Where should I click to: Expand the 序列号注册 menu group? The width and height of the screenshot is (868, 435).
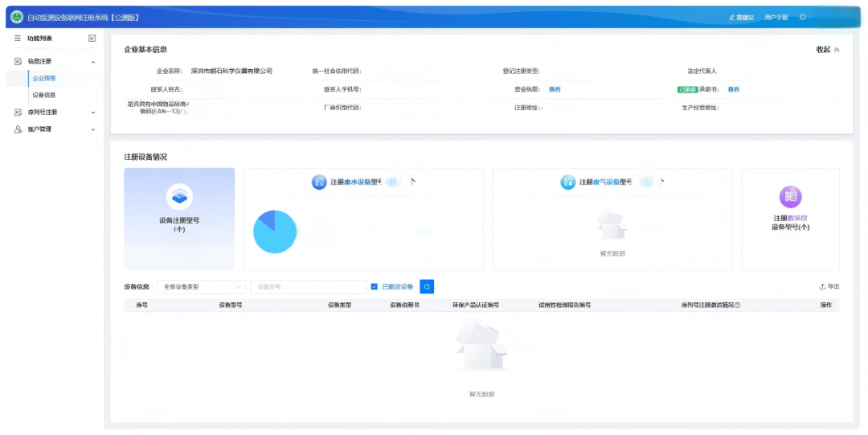pos(55,112)
